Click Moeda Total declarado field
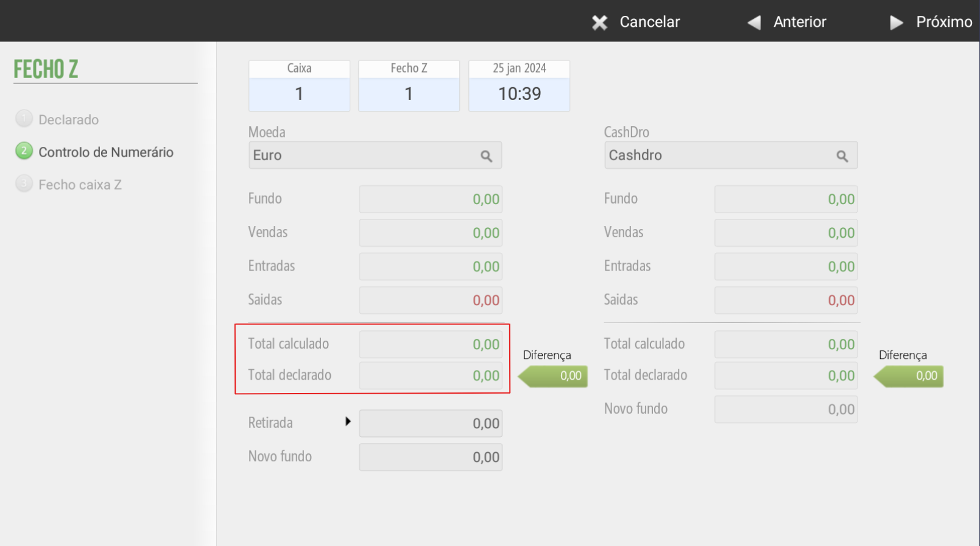 tap(431, 376)
